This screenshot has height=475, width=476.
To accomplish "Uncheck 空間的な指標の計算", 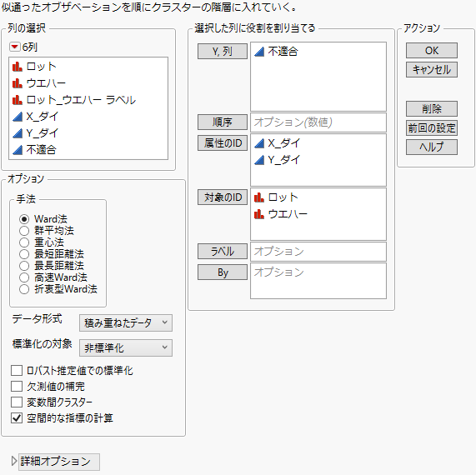I will pos(17,418).
